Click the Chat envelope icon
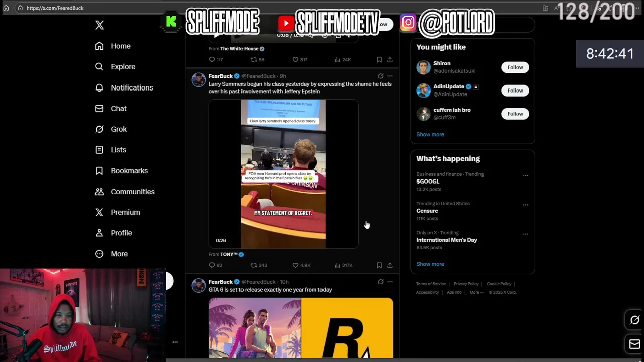The height and width of the screenshot is (362, 644). [x=99, y=108]
